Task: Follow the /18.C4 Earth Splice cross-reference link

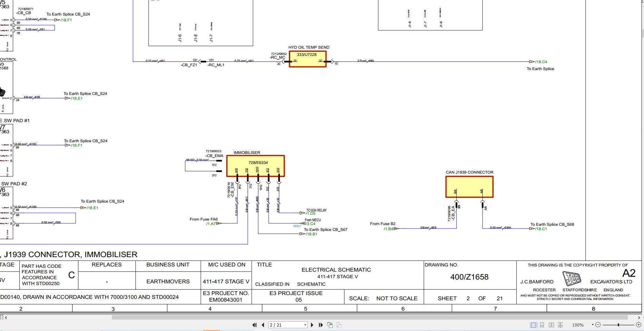Action: click(x=540, y=61)
